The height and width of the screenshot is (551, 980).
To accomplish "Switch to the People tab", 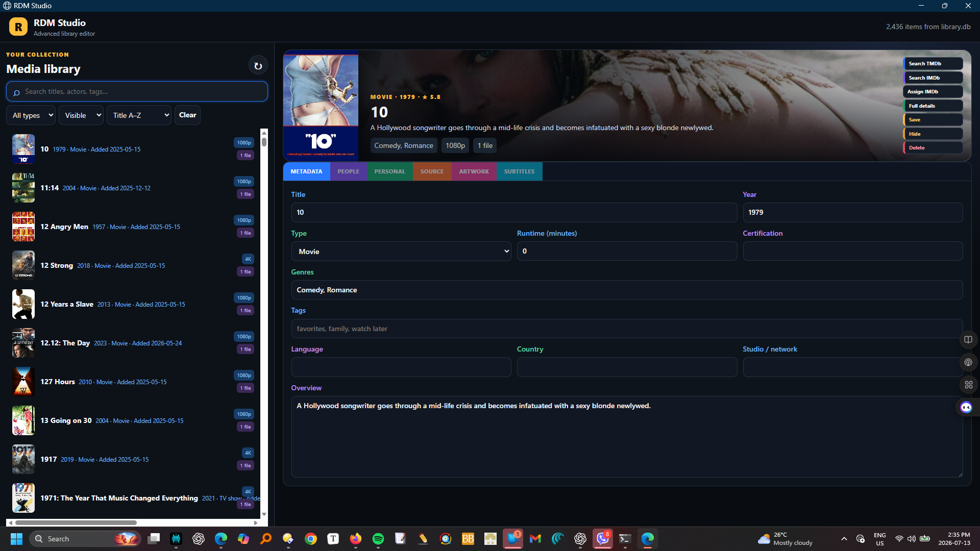I will [x=349, y=171].
